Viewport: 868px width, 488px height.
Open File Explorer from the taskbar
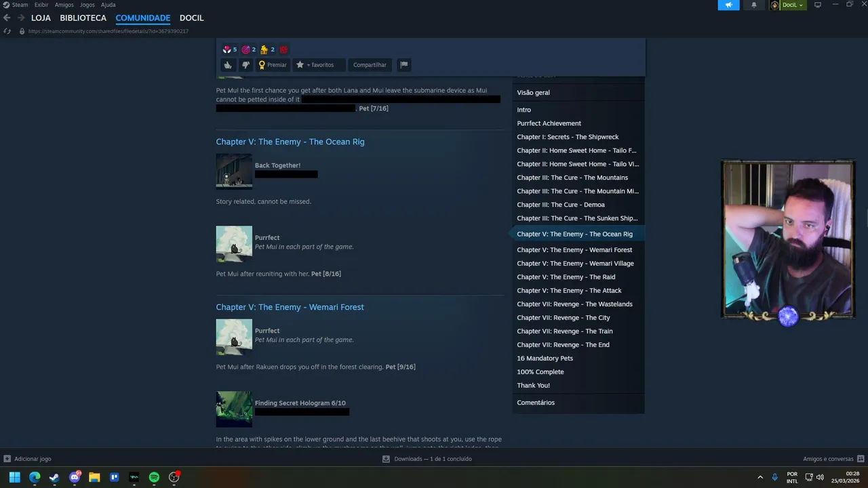click(x=94, y=477)
